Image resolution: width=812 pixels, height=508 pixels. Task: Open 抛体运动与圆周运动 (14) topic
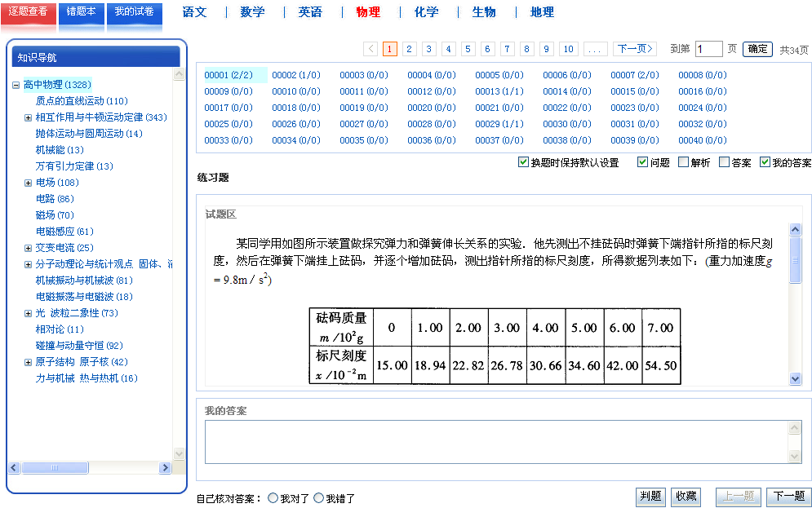89,134
